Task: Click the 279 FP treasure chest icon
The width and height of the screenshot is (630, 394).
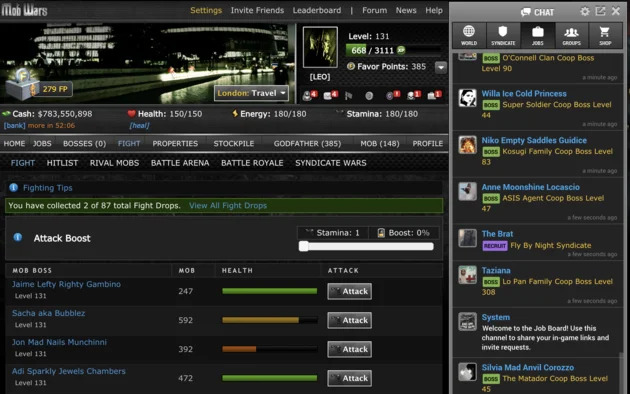Action: click(x=22, y=84)
